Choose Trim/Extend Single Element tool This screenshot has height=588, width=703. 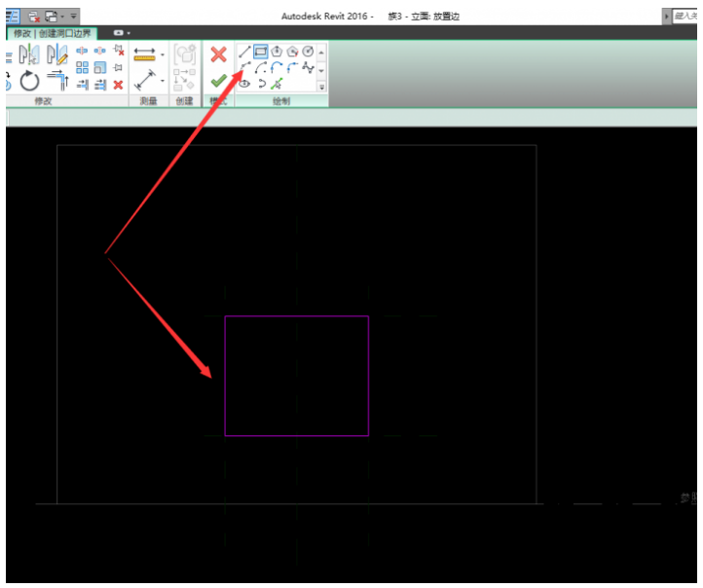[82, 85]
